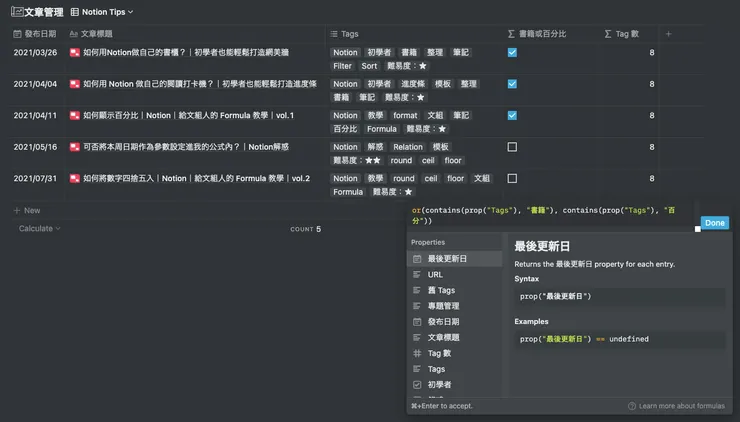Viewport: 740px width, 422px height.
Task: Click the date icon beside 最後更新日 property
Action: point(417,259)
